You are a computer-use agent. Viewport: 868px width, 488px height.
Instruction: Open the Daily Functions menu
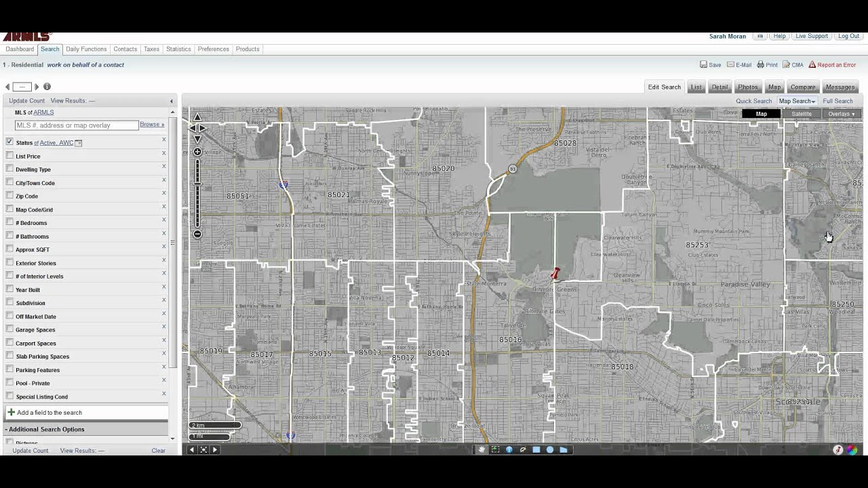(x=86, y=49)
